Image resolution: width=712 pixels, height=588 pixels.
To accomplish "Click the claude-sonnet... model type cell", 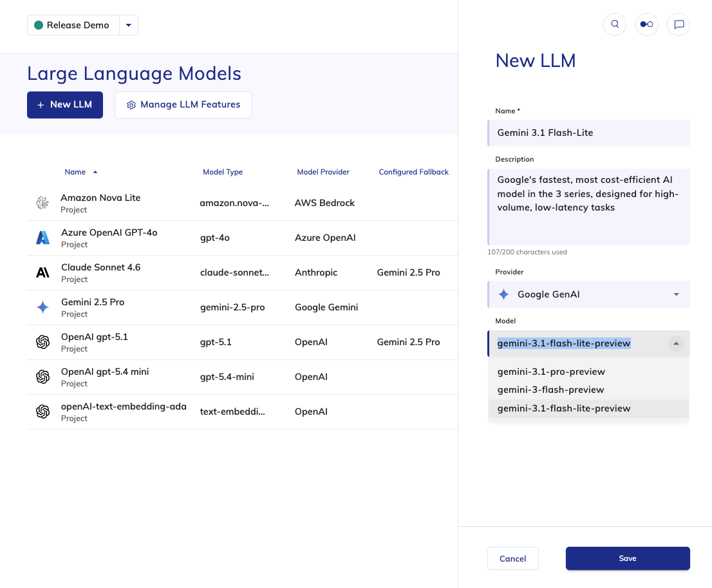I will coord(234,272).
